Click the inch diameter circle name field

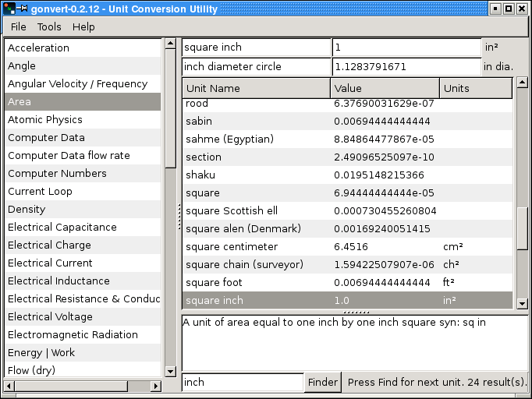pos(257,67)
